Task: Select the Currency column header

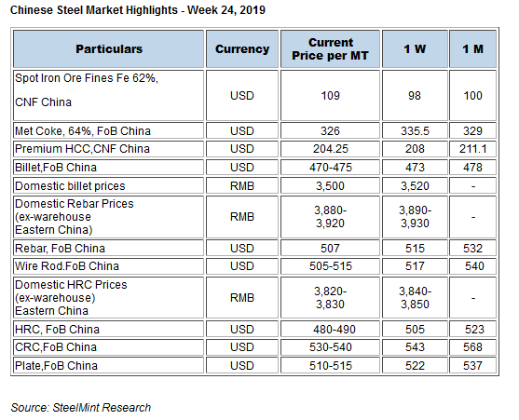Action: [x=242, y=49]
